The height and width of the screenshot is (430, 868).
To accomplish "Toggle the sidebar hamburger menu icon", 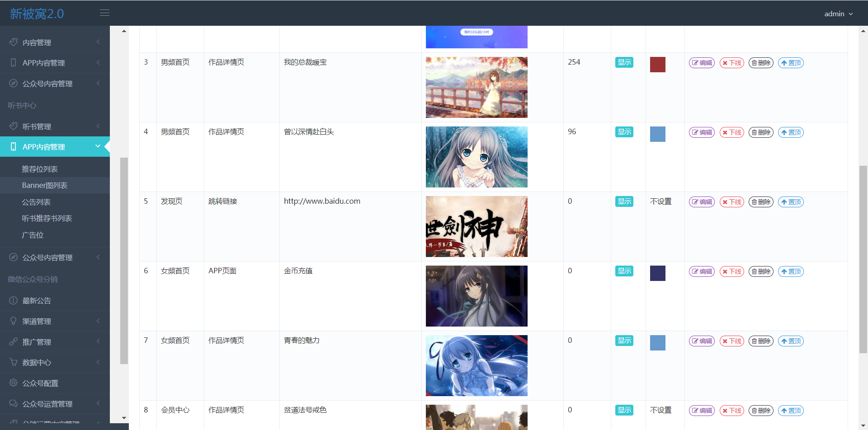I will [104, 13].
